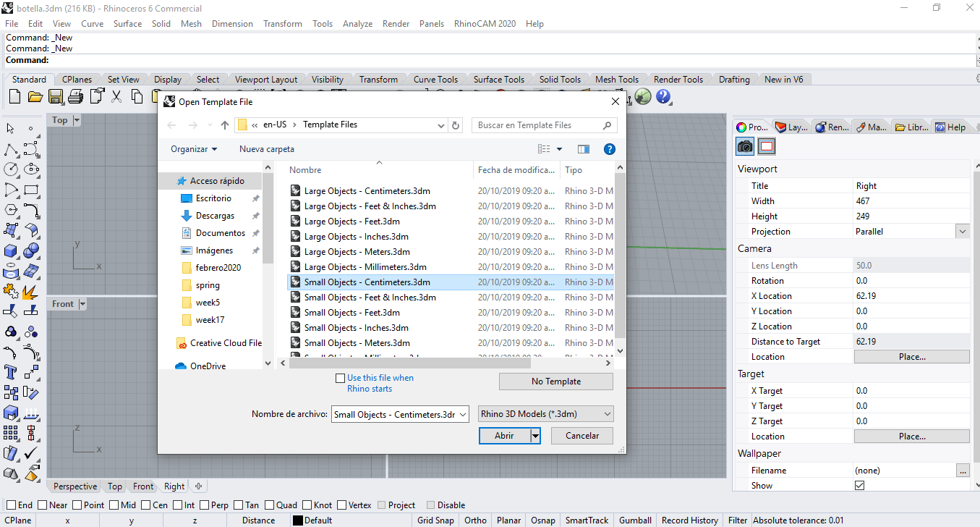980x527 pixels.
Task: Open dialog help with the blue question icon
Action: [610, 149]
